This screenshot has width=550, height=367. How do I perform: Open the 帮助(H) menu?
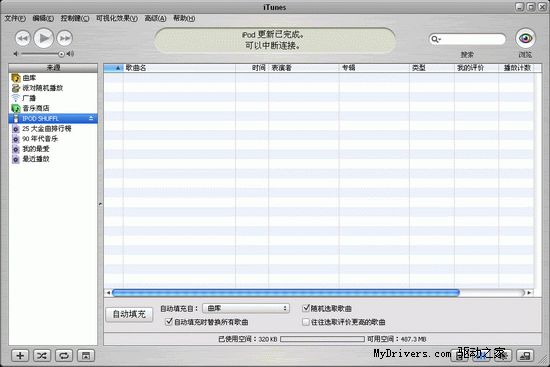pyautogui.click(x=184, y=18)
